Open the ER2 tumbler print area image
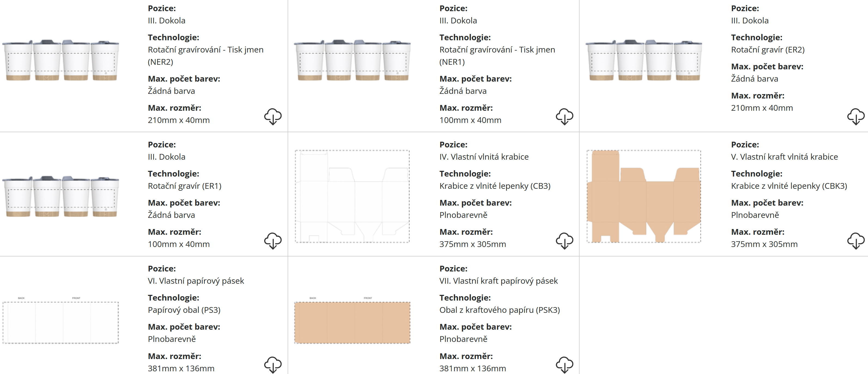 pos(644,61)
